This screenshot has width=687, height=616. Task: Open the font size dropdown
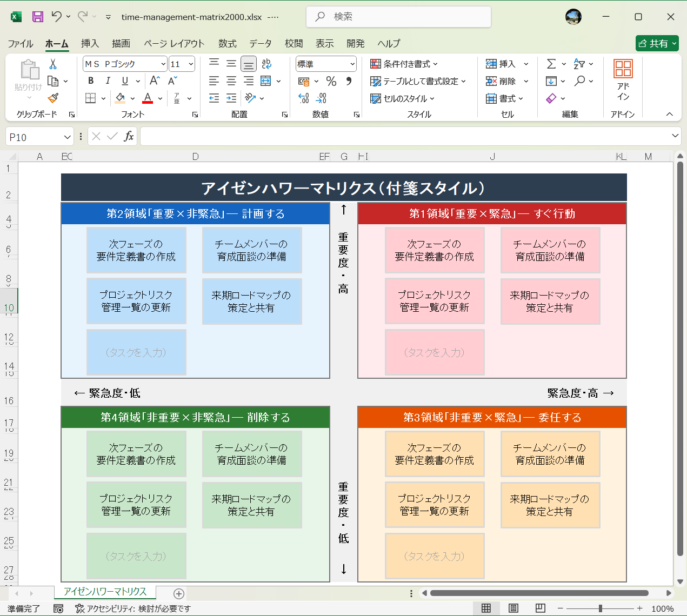(x=191, y=64)
